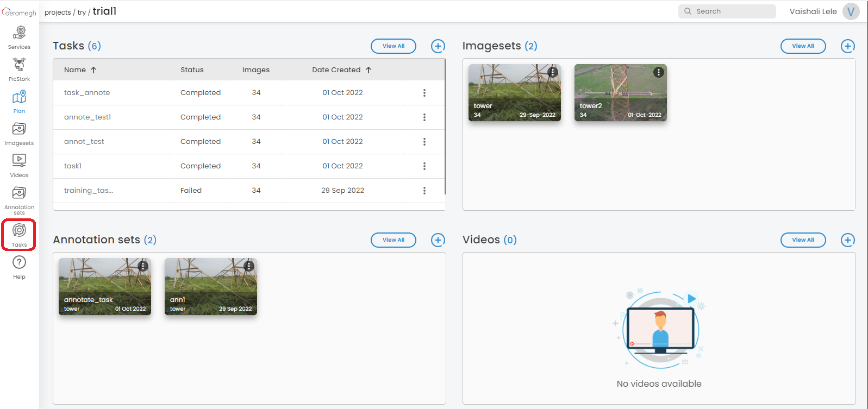View all Imagesets
The width and height of the screenshot is (868, 409).
coord(803,46)
